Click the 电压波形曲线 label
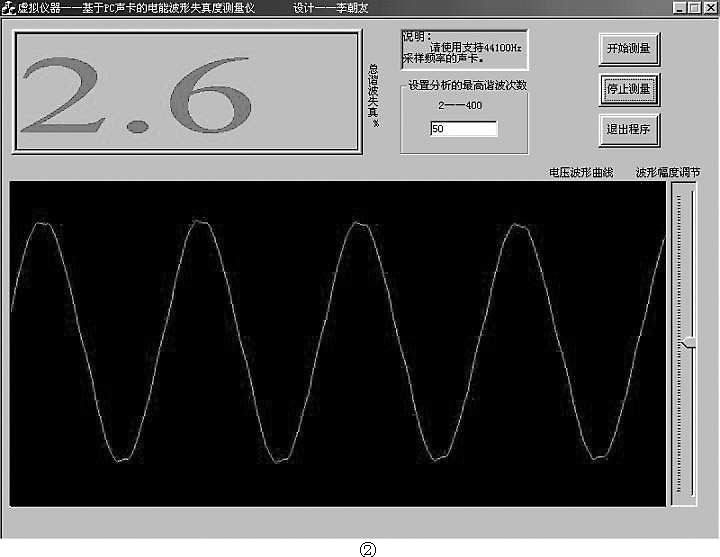 pos(581,172)
